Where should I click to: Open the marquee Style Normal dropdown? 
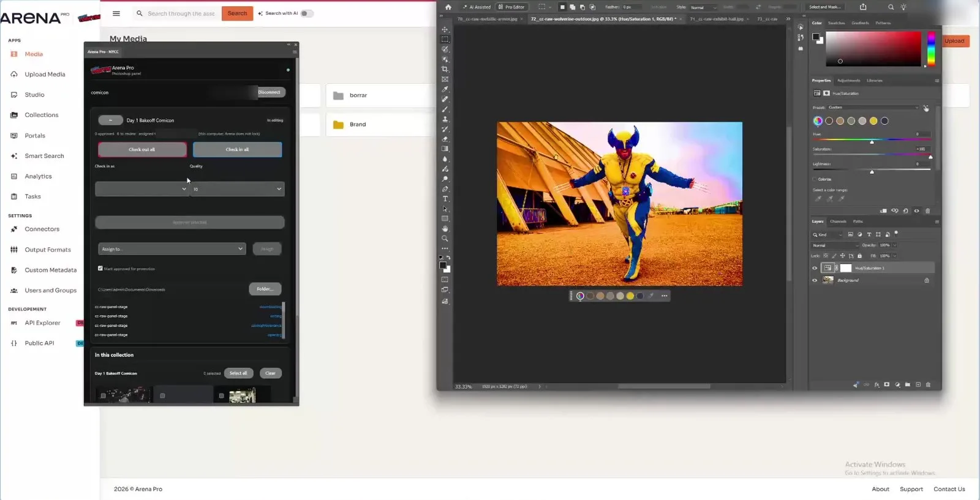704,7
